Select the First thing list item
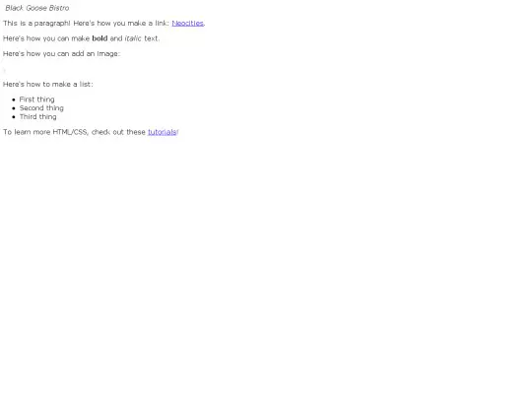 (x=37, y=100)
